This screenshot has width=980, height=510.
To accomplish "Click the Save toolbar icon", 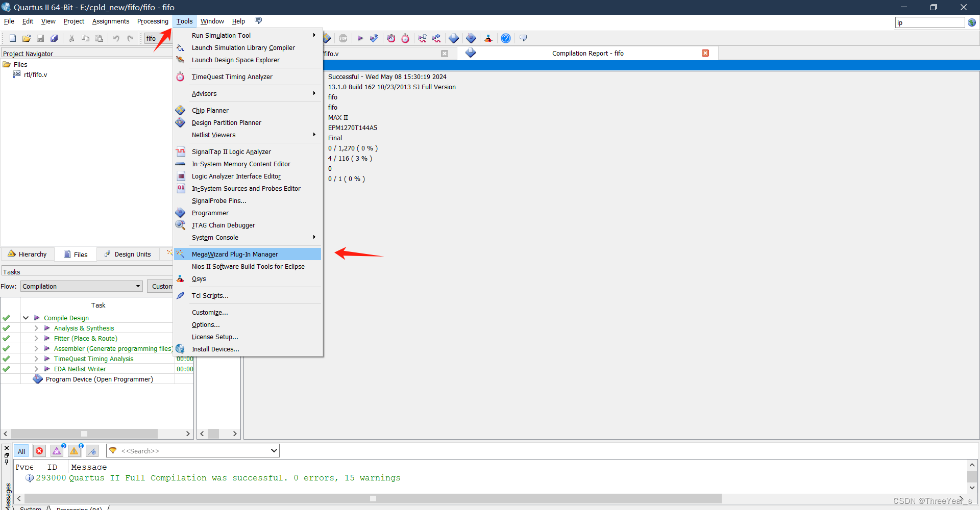I will (40, 38).
